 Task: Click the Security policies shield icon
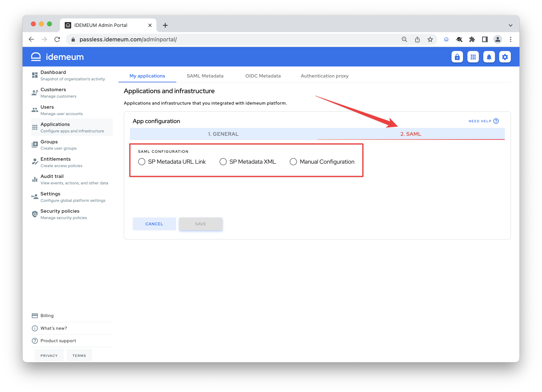(x=35, y=214)
